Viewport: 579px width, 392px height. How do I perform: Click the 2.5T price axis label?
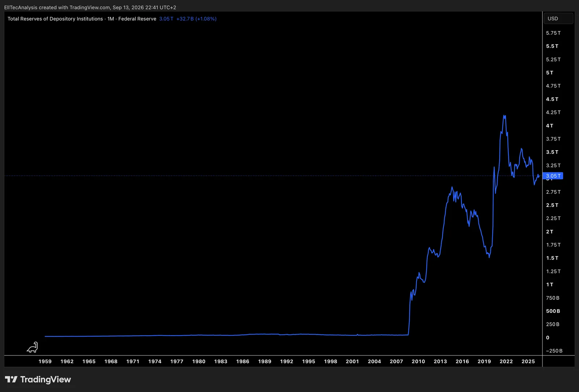tap(552, 205)
